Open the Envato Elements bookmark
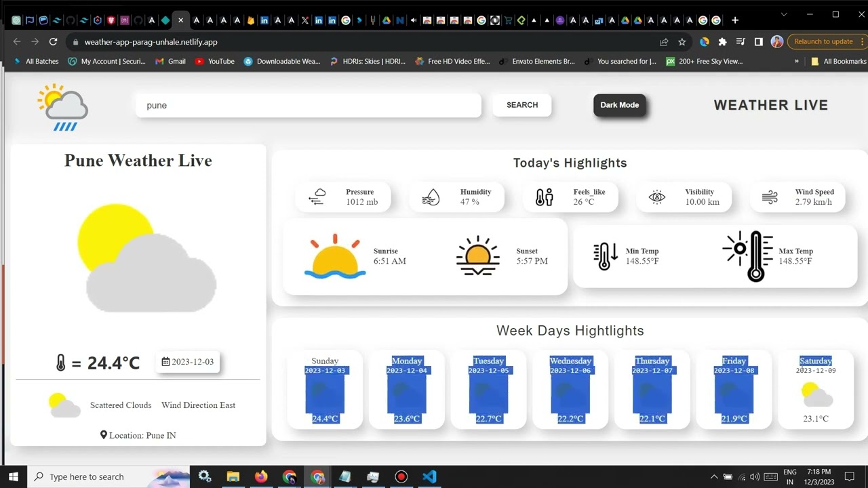The width and height of the screenshot is (868, 488). (x=537, y=61)
